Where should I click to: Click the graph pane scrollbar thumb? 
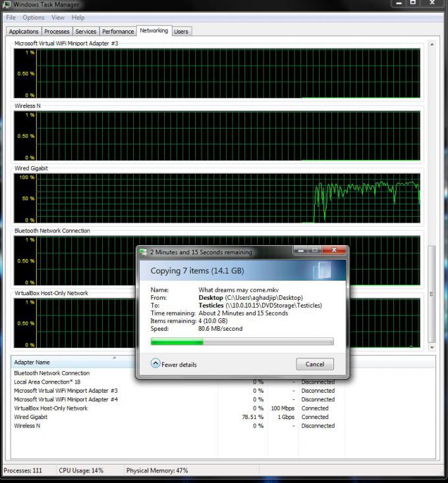click(432, 294)
